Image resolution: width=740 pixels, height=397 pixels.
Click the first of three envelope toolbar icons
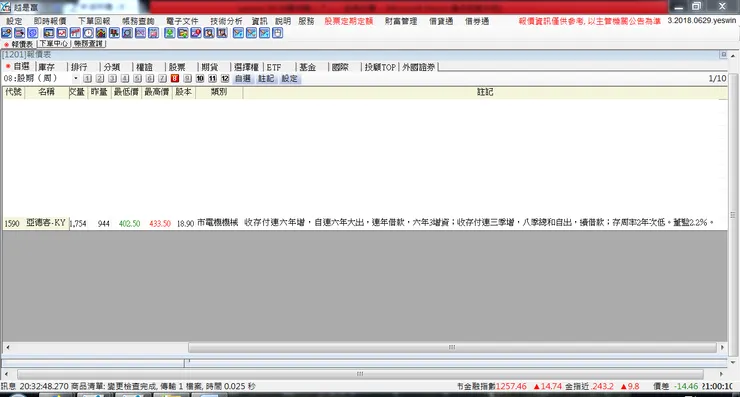238,33
